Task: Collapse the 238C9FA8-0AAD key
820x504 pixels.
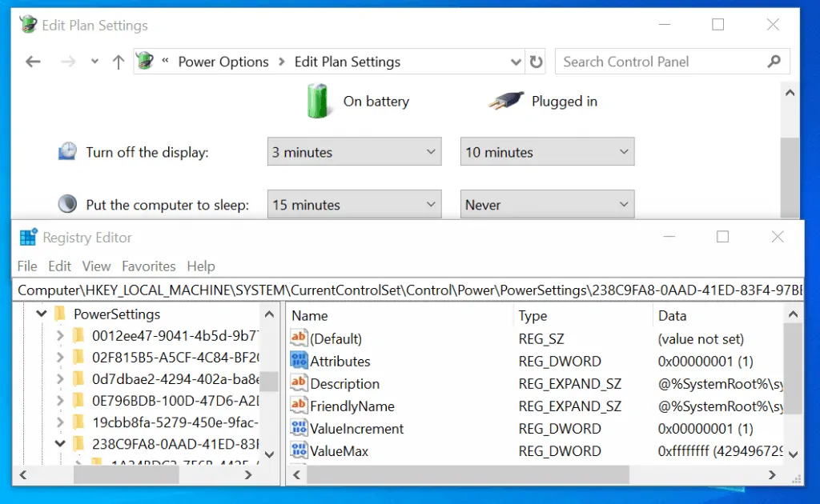Action: tap(60, 443)
